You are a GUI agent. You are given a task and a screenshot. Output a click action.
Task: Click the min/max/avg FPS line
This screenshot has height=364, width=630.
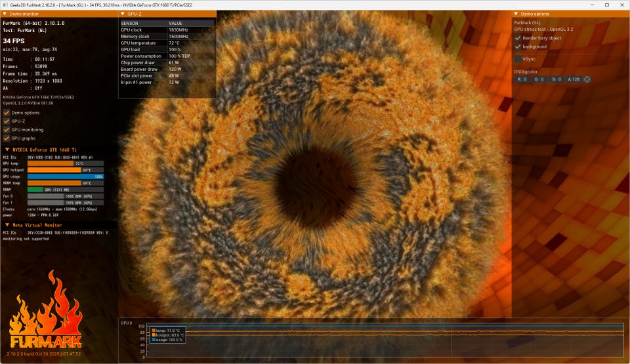coord(30,49)
